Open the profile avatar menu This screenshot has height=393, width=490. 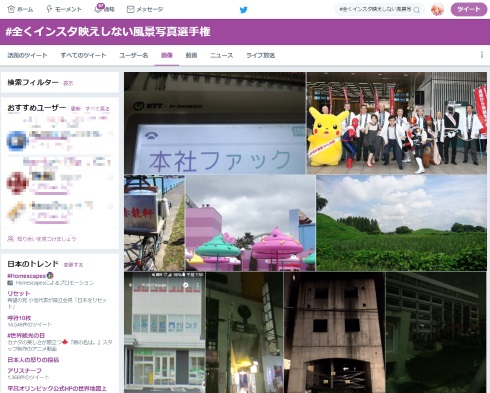(x=437, y=10)
